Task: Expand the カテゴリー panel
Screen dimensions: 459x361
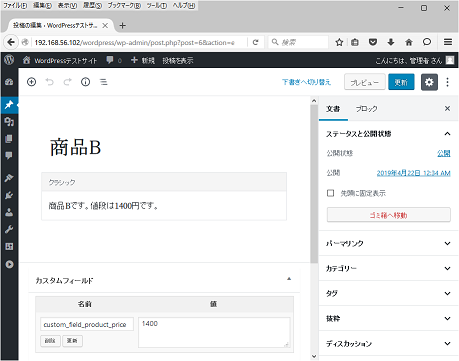Action: click(388, 268)
